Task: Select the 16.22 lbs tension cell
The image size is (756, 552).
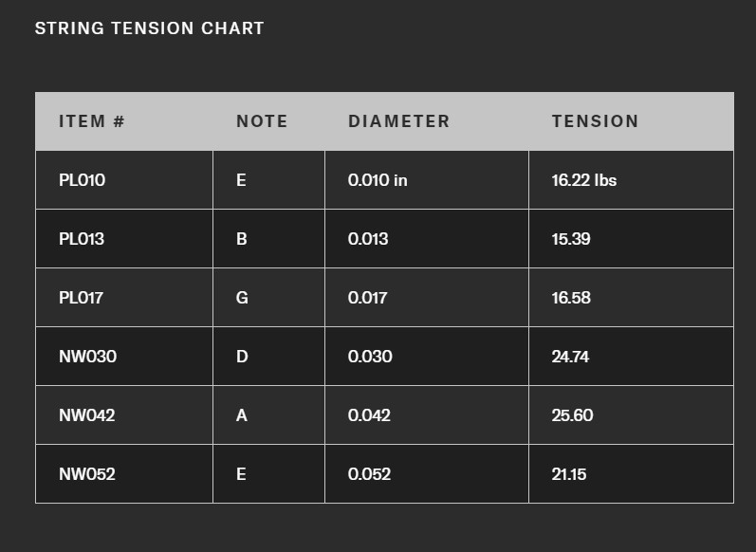Action: [584, 180]
